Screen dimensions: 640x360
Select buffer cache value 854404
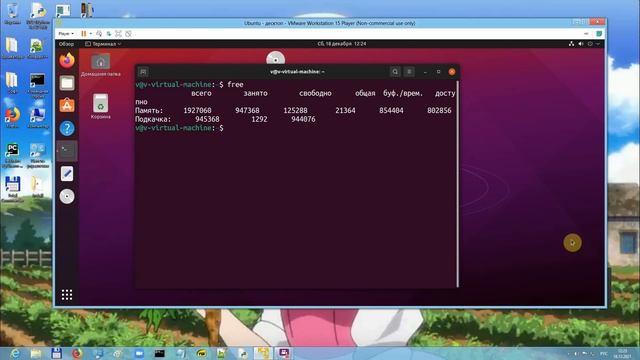coord(391,111)
